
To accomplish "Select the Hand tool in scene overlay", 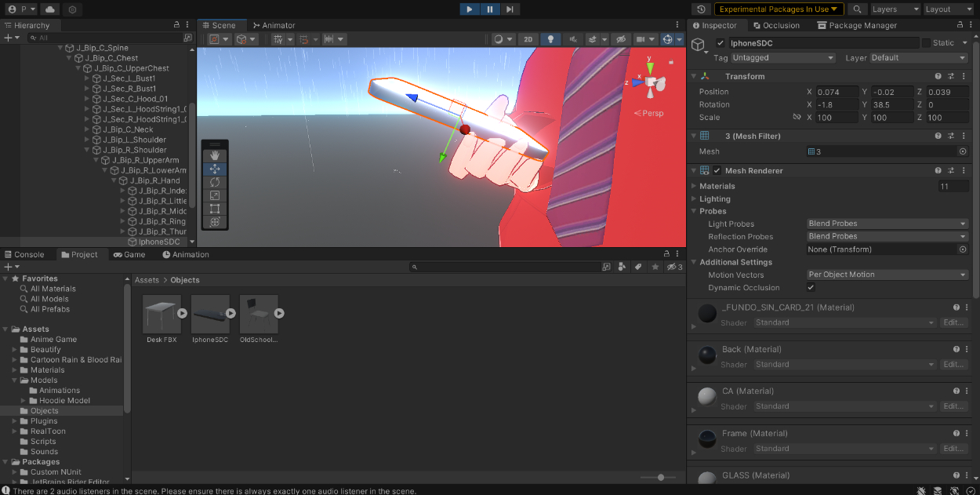I will click(215, 155).
